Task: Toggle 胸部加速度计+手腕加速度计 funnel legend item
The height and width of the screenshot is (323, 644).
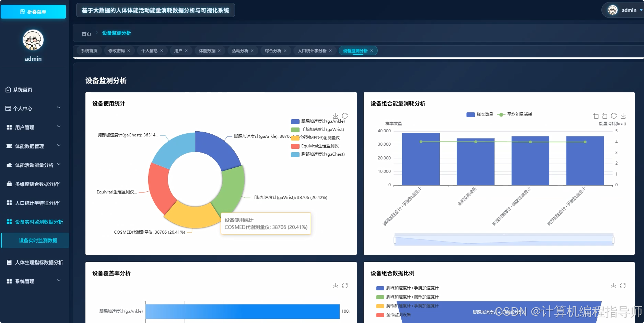Action: (x=408, y=306)
